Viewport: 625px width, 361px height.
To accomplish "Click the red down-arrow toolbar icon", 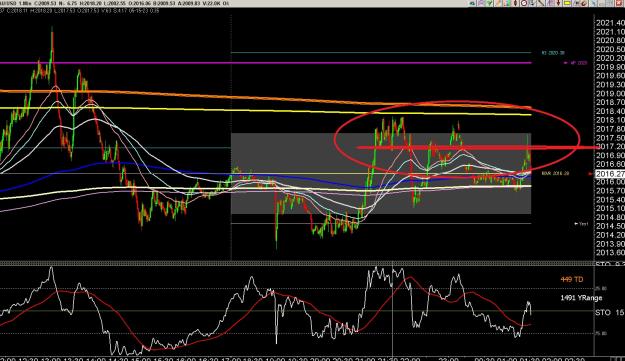I will pyautogui.click(x=558, y=3).
